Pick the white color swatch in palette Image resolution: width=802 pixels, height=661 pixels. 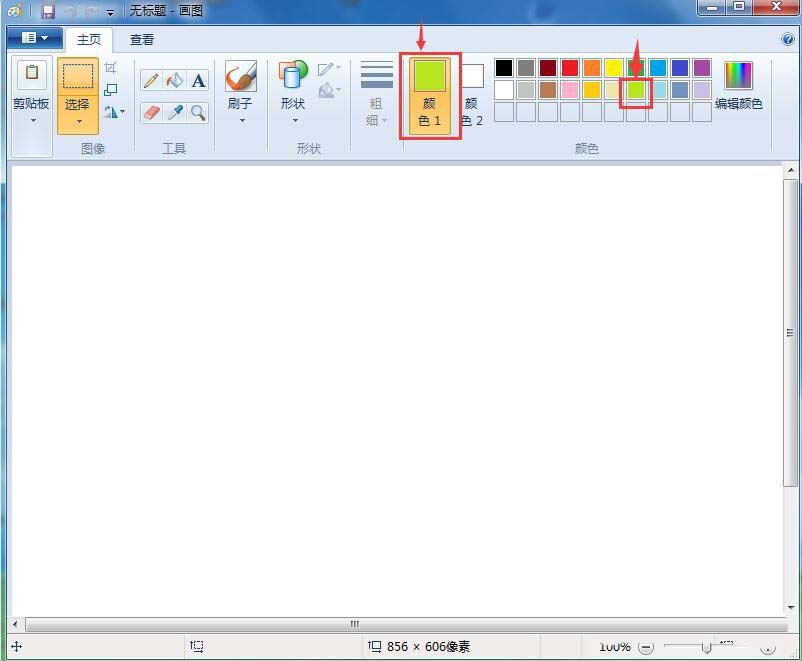pyautogui.click(x=504, y=90)
